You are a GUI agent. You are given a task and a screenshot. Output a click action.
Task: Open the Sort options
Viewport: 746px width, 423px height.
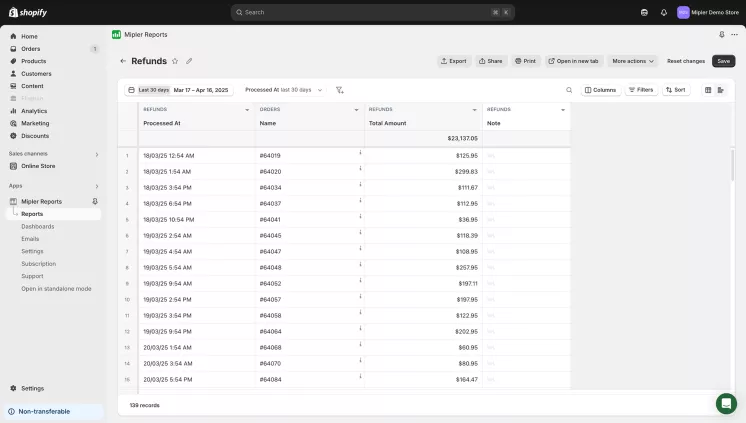pyautogui.click(x=676, y=90)
